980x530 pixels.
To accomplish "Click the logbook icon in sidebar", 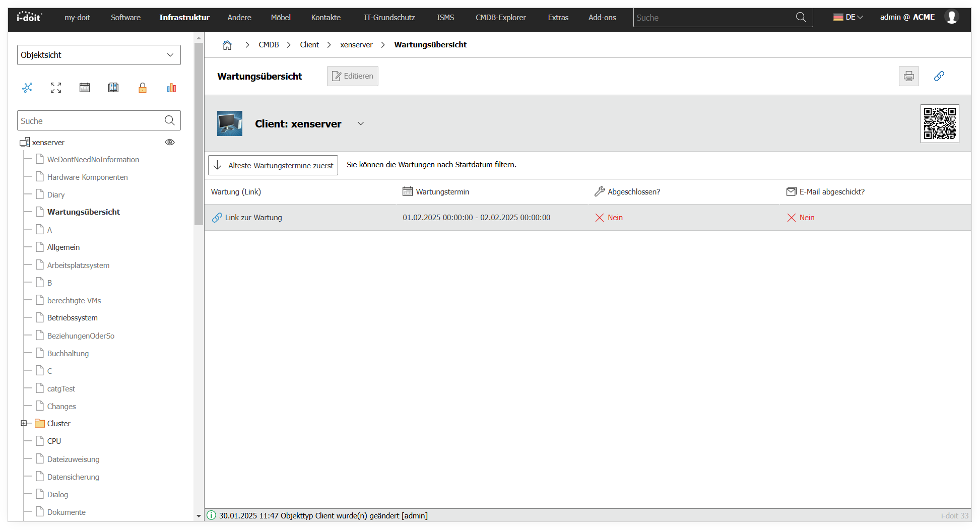I will 113,88.
